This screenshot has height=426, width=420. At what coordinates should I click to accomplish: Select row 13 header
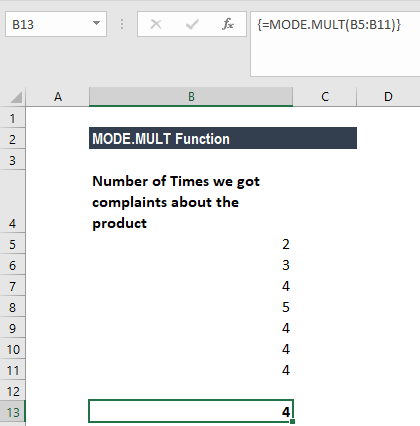(13, 412)
